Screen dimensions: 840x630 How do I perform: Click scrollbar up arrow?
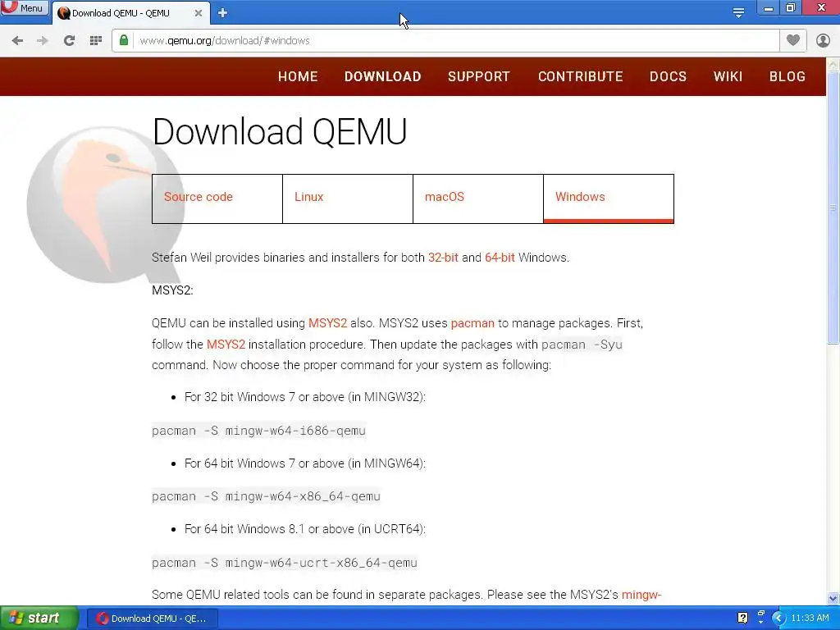pyautogui.click(x=833, y=65)
